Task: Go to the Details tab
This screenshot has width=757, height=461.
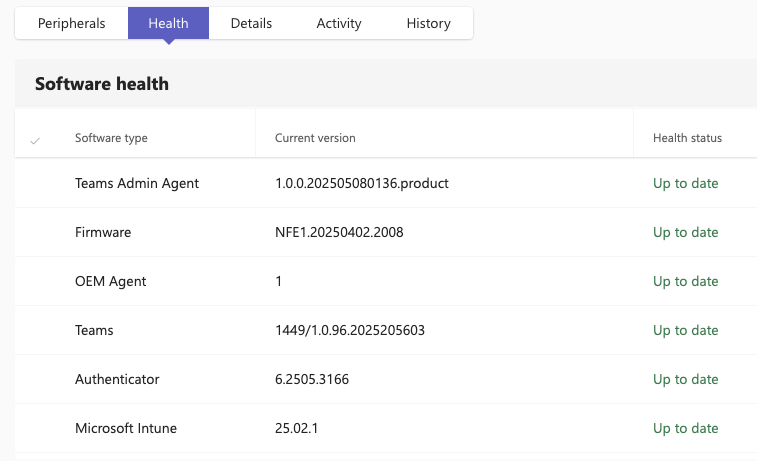Action: point(251,23)
